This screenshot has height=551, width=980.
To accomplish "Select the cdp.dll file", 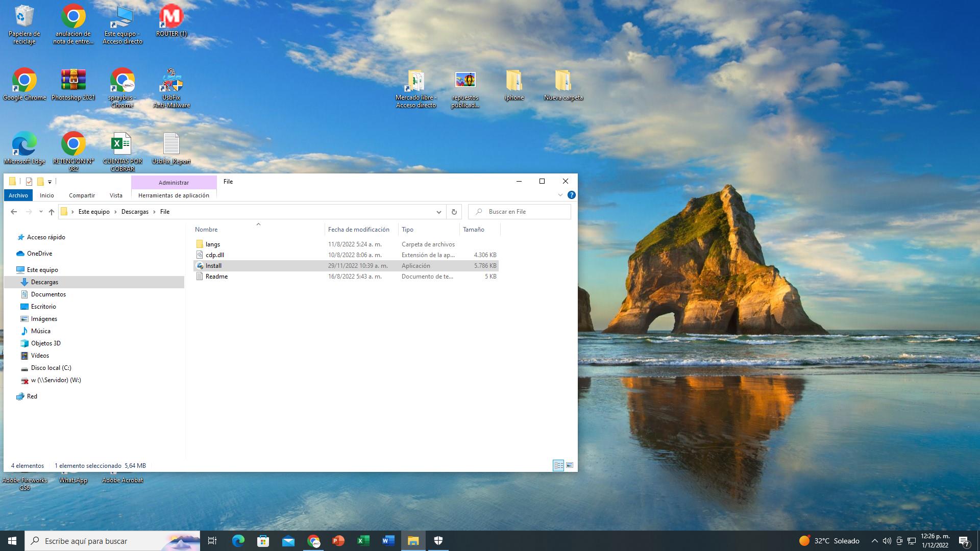I will point(214,255).
